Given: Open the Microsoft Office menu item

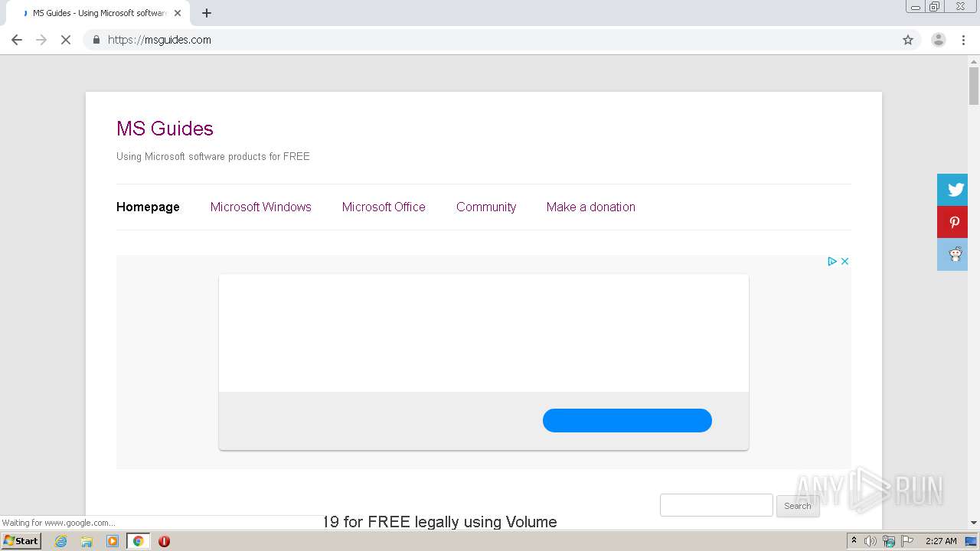Looking at the screenshot, I should [384, 207].
